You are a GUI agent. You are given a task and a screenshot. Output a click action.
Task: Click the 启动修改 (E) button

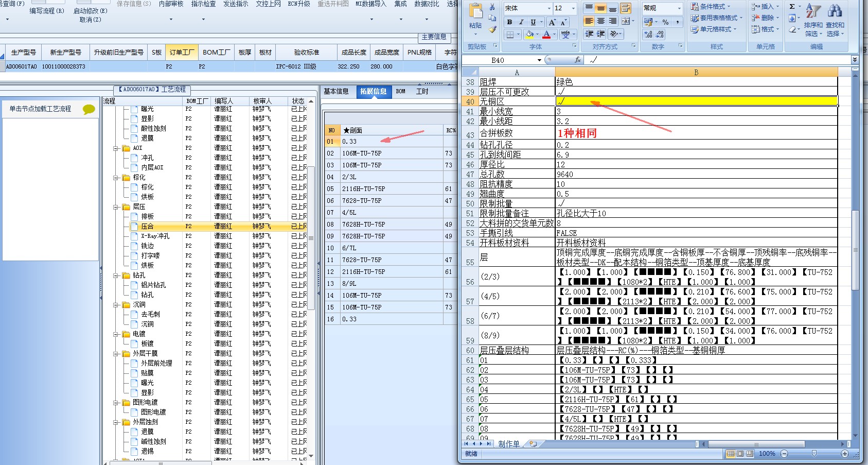coord(91,11)
